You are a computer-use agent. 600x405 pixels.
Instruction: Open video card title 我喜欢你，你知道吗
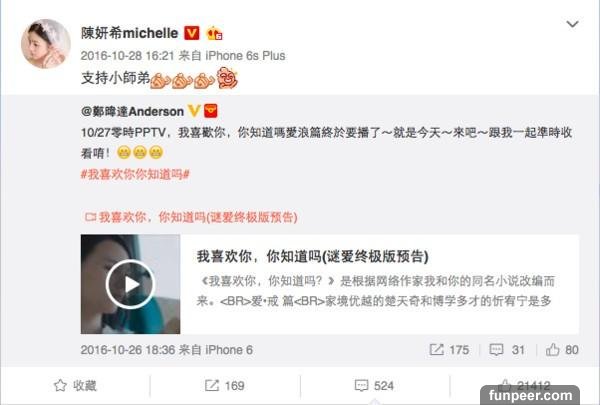312,256
